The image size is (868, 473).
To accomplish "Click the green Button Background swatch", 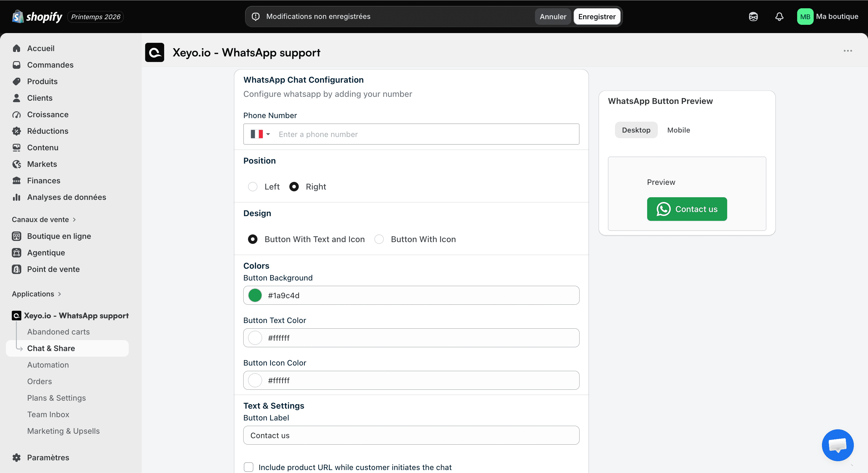I will click(x=255, y=295).
